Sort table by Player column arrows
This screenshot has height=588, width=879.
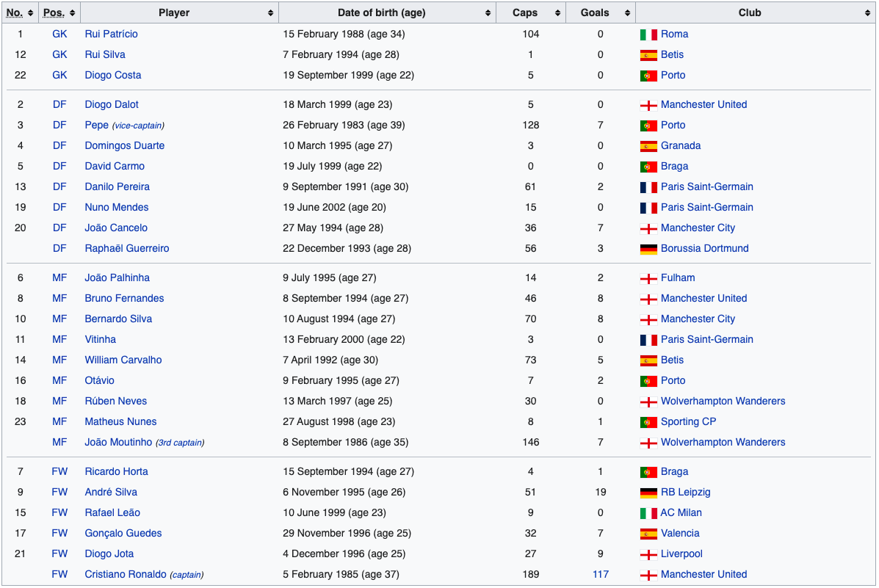pos(270,12)
